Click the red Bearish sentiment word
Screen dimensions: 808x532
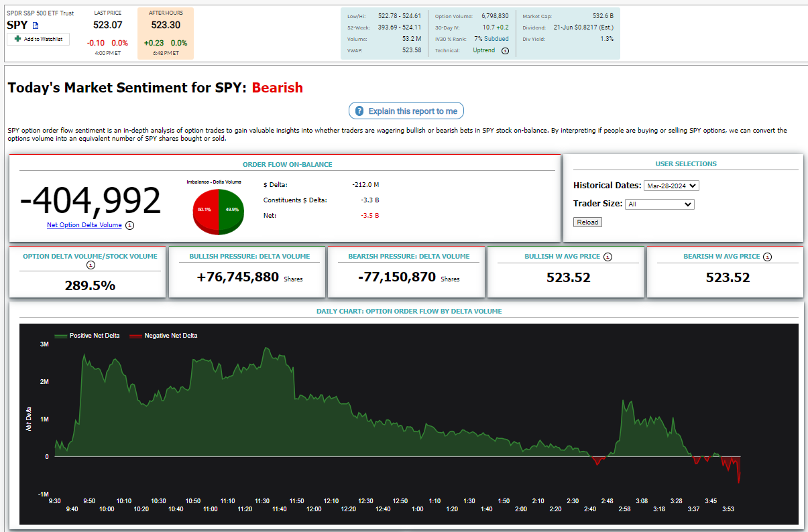[x=278, y=88]
